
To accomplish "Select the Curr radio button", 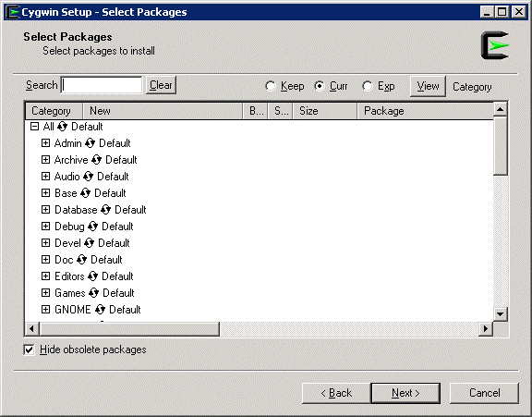I will pyautogui.click(x=320, y=86).
